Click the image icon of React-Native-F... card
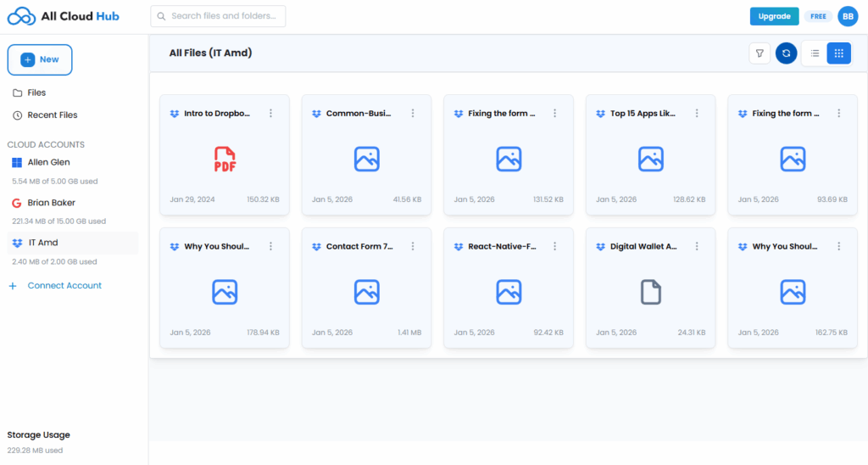 [509, 292]
